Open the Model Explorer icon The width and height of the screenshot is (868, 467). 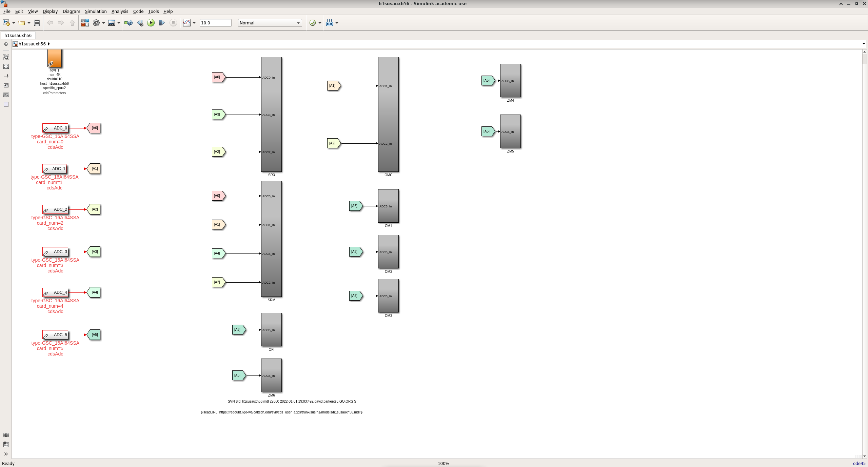point(111,23)
